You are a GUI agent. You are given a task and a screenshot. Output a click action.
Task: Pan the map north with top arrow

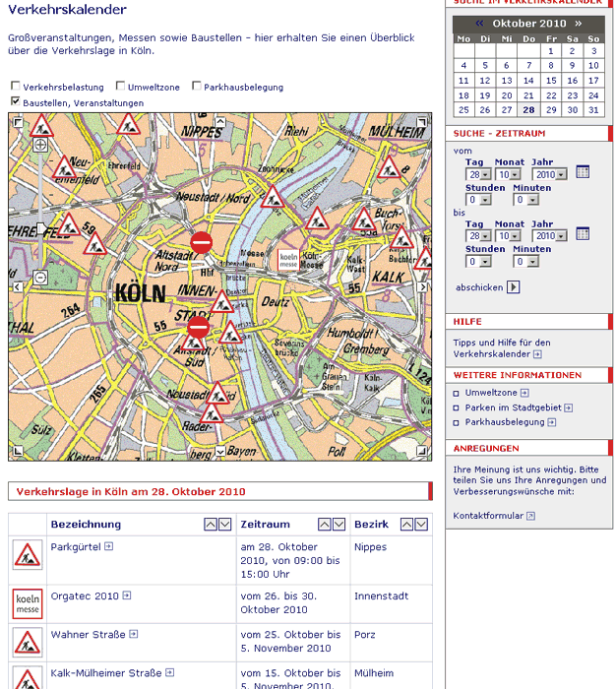pyautogui.click(x=220, y=122)
